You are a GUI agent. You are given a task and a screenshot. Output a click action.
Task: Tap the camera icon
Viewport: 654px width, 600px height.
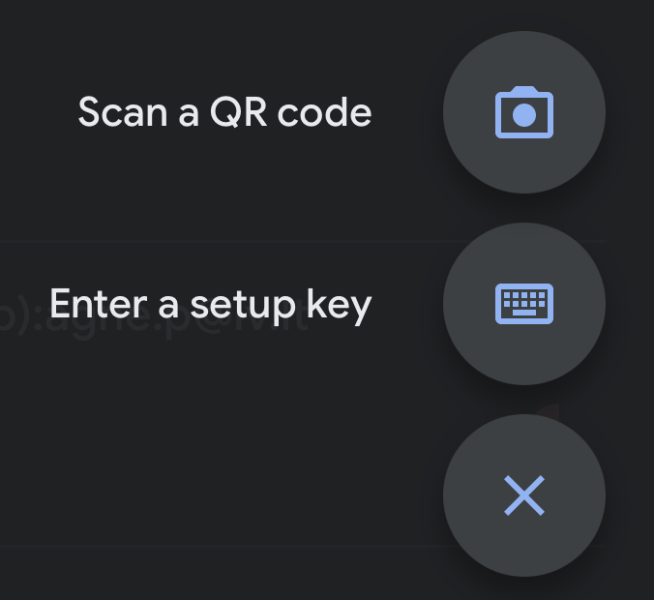pos(524,112)
